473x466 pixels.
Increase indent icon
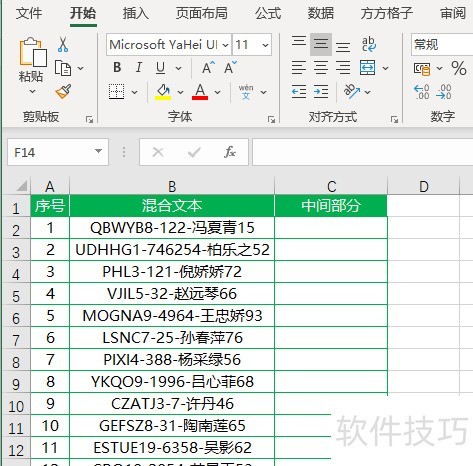321,91
